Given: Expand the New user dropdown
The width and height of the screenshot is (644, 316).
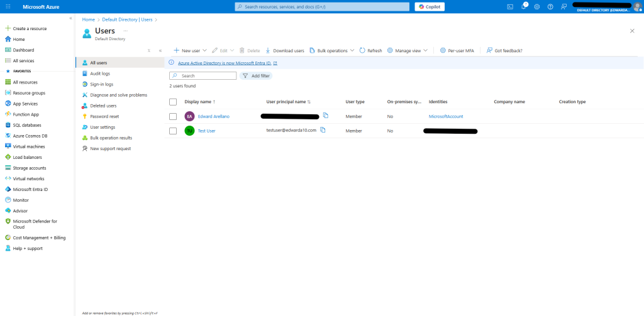Looking at the screenshot, I should (x=204, y=50).
